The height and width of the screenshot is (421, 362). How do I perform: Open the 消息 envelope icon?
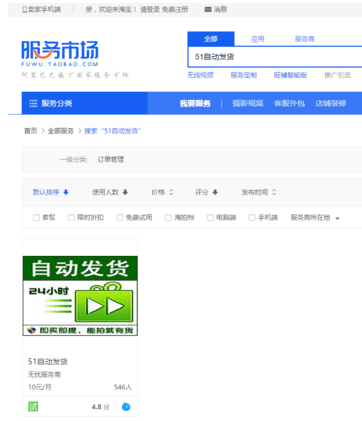(208, 10)
